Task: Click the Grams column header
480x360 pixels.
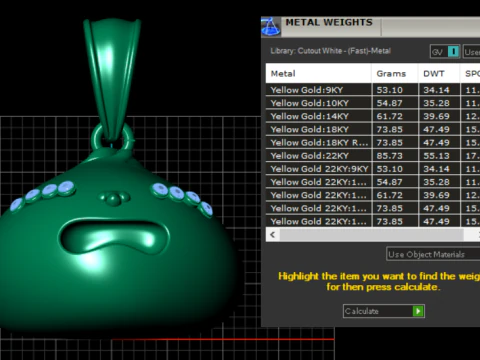Action: coord(395,73)
